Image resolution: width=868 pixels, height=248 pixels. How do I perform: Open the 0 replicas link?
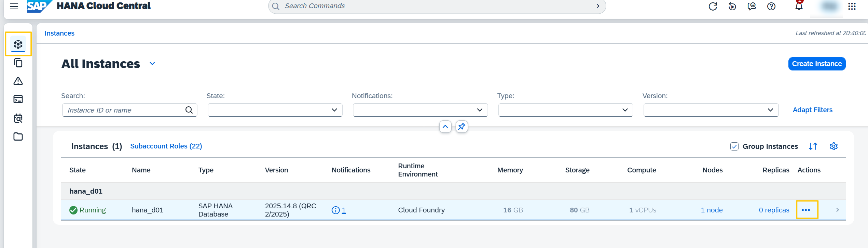pos(774,210)
